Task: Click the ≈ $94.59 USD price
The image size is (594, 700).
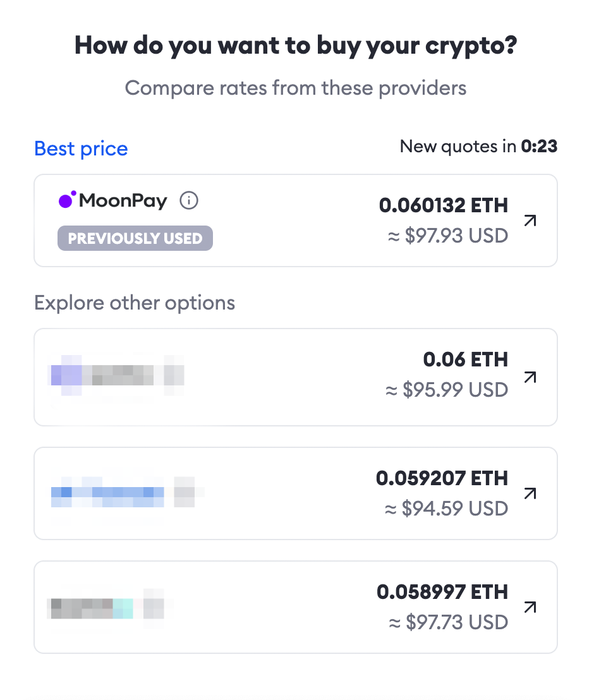Action: (447, 508)
